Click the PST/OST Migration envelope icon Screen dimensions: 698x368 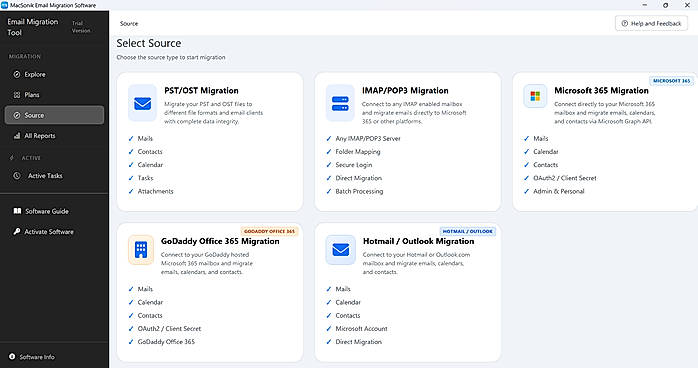point(142,103)
